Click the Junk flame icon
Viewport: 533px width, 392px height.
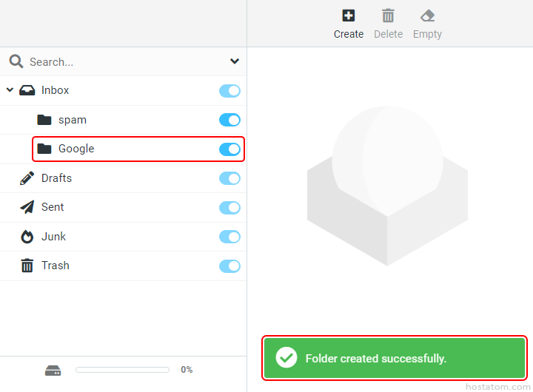(27, 237)
